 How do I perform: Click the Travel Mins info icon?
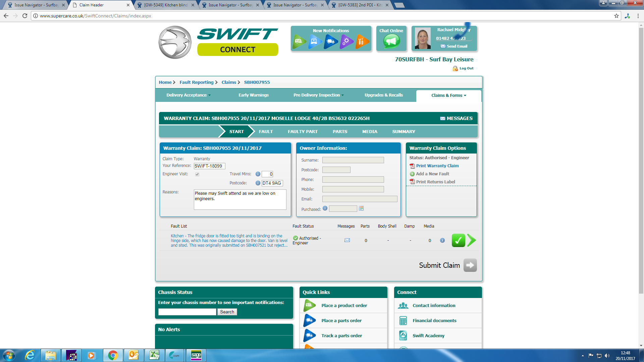258,174
